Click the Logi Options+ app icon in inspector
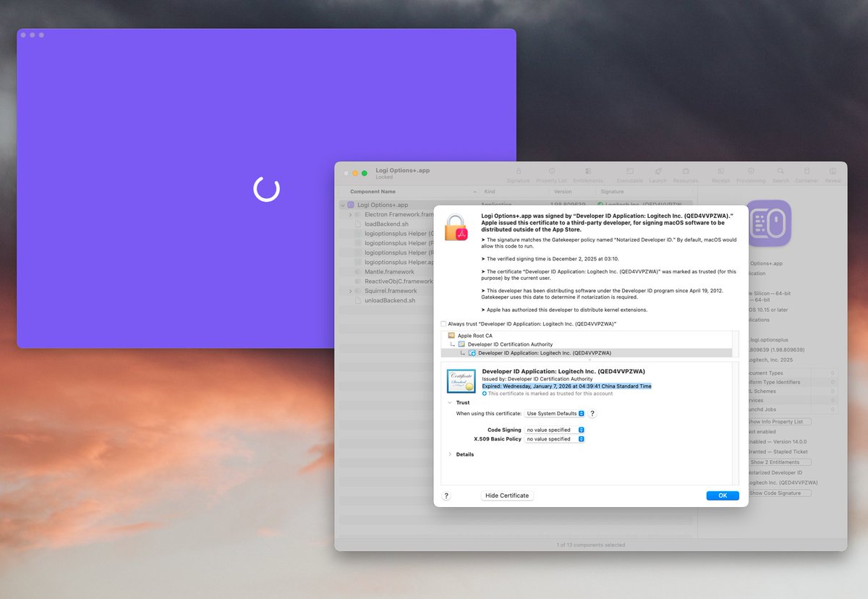 pos(769,223)
